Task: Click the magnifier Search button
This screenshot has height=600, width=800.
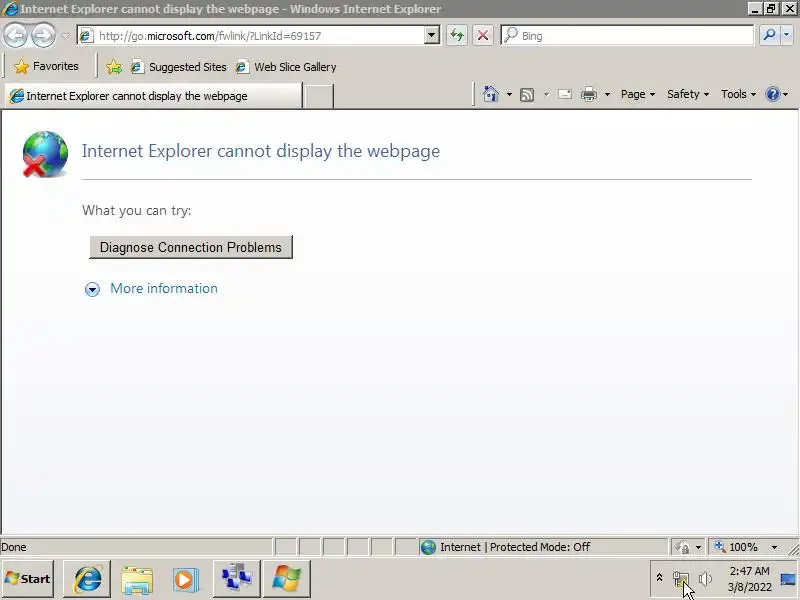Action: (769, 35)
